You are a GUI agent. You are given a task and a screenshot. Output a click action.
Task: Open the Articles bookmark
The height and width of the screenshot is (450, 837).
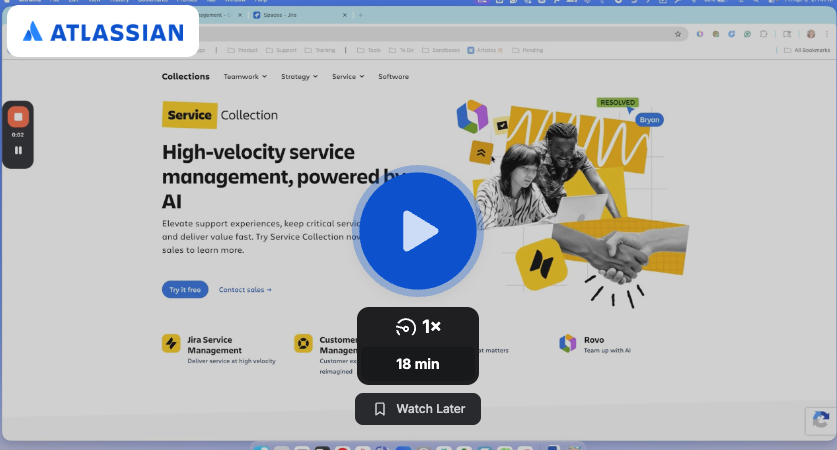[485, 50]
